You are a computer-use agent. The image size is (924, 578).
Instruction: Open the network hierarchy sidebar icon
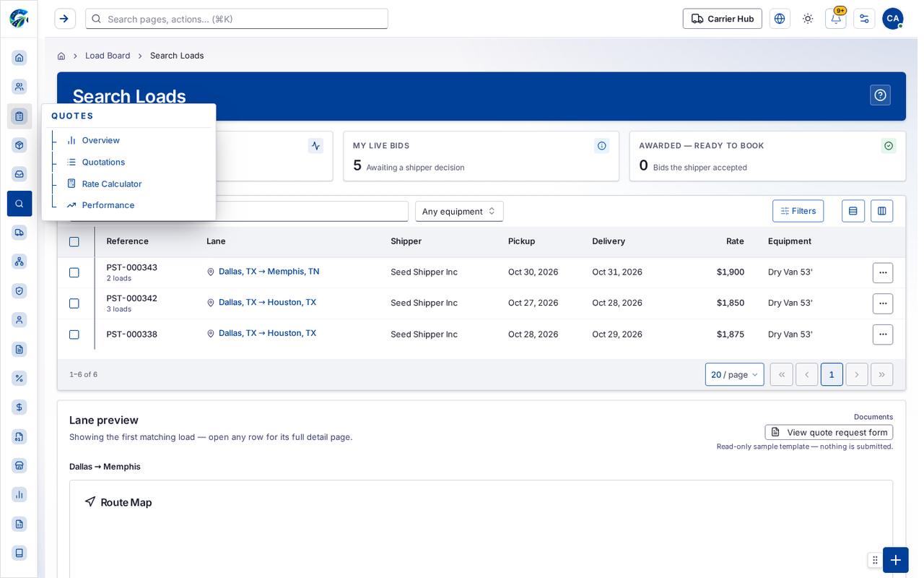coord(19,262)
